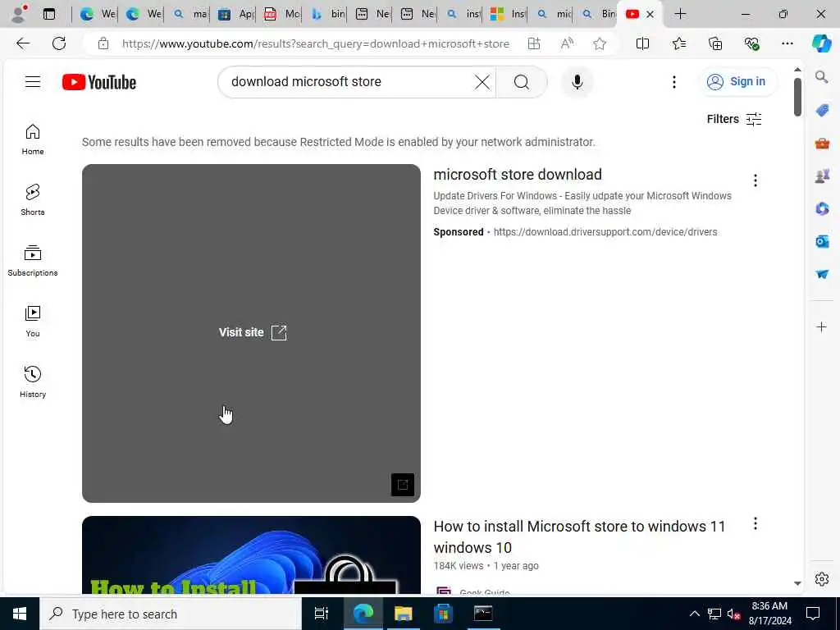
Task: Sign in to YouTube
Action: click(737, 82)
